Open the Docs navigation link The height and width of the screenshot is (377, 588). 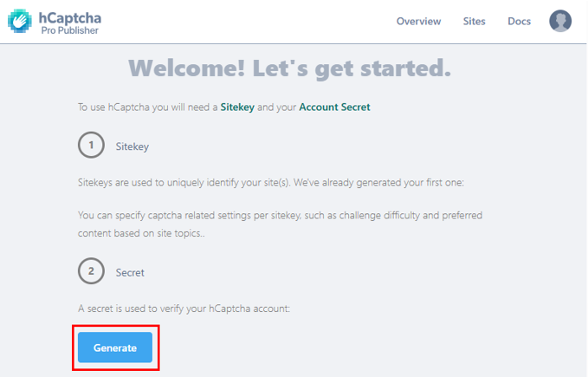click(x=519, y=22)
